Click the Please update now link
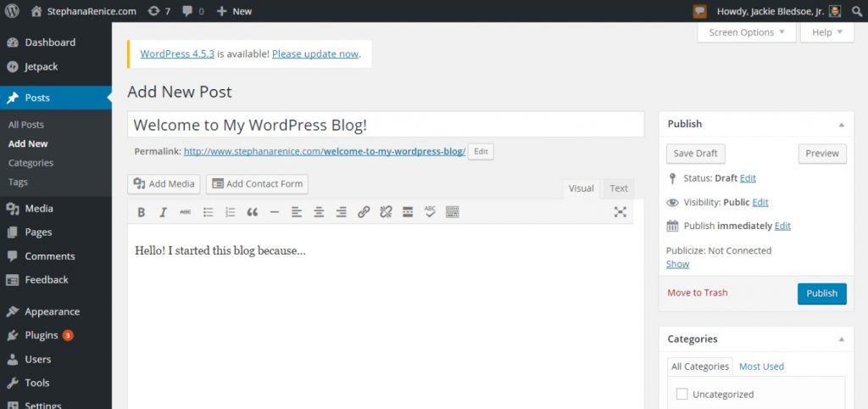 [315, 53]
